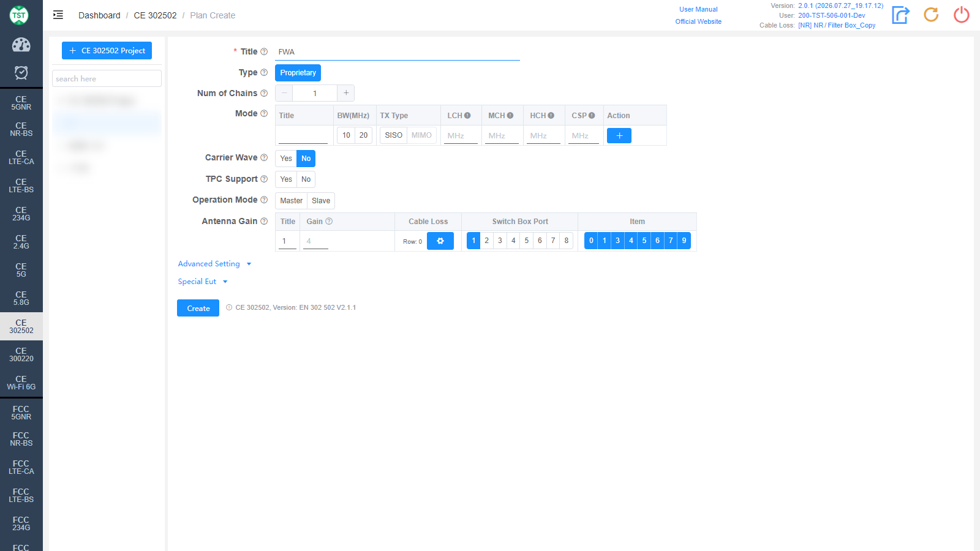Click the Mode help question icon
The height and width of the screenshot is (551, 980).
pos(264,113)
